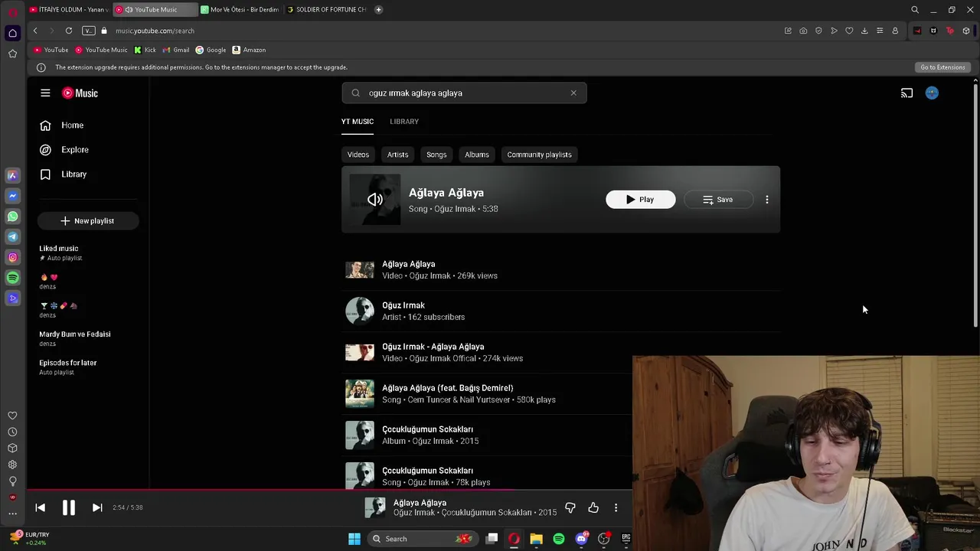Clear the search box text
Viewport: 980px width, 551px height.
point(573,93)
